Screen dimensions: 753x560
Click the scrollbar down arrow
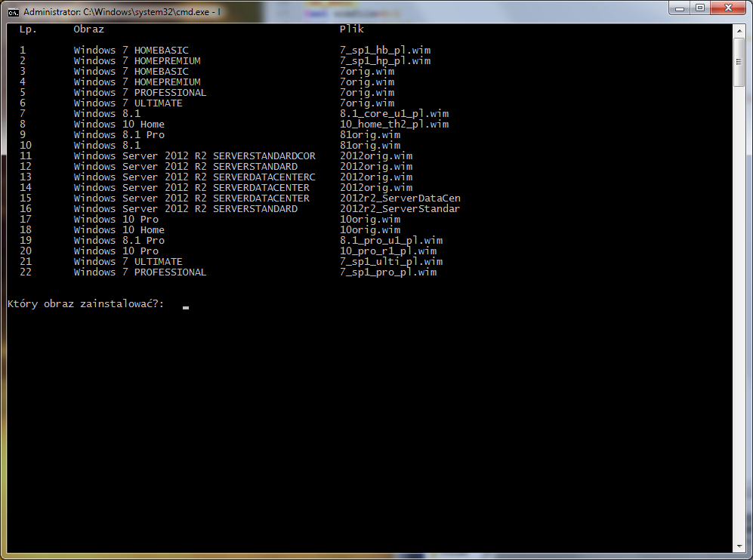739,546
